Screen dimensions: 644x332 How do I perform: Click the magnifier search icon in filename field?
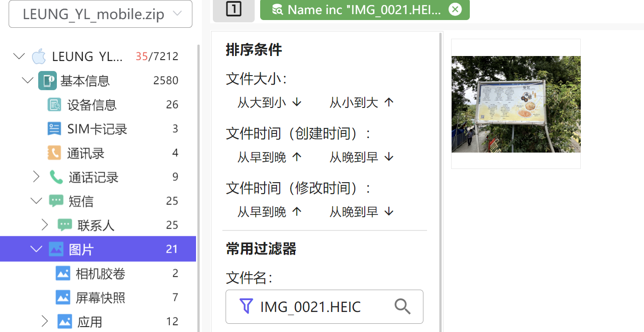[402, 306]
